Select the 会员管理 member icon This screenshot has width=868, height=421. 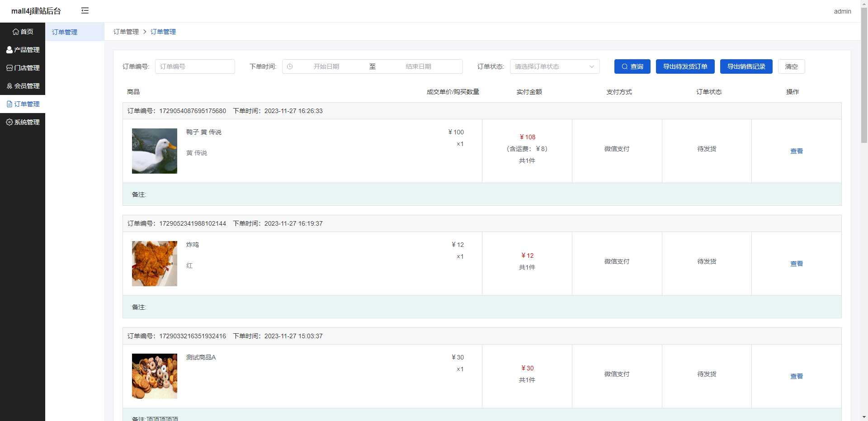click(9, 86)
